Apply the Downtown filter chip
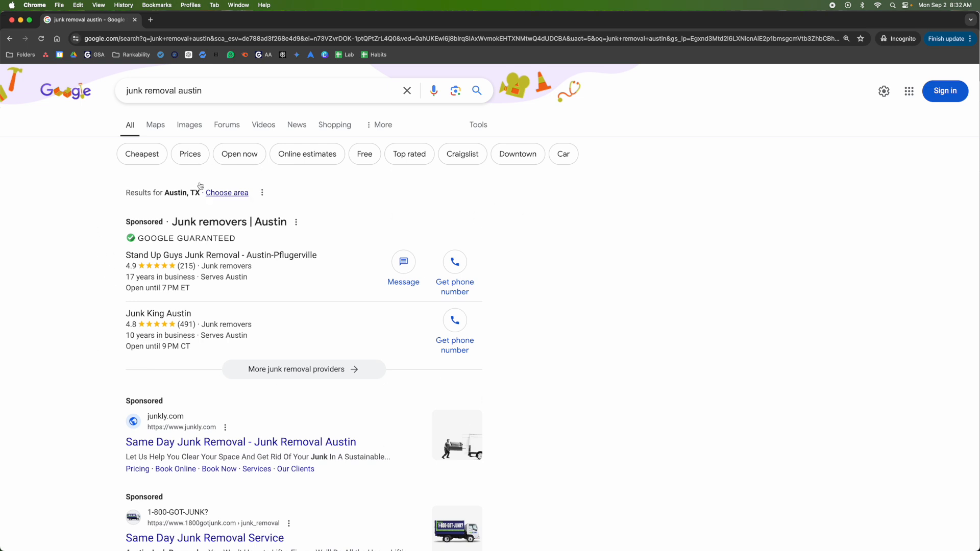Image resolution: width=980 pixels, height=551 pixels. click(x=518, y=154)
